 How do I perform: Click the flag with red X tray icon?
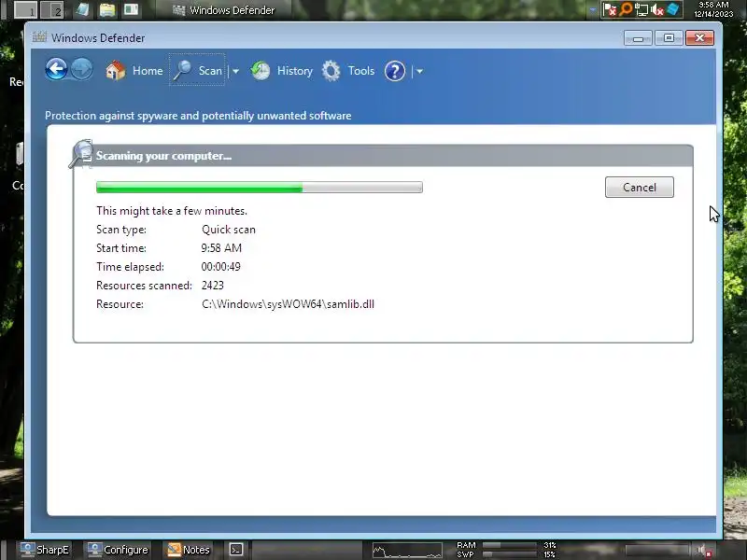[x=610, y=9]
